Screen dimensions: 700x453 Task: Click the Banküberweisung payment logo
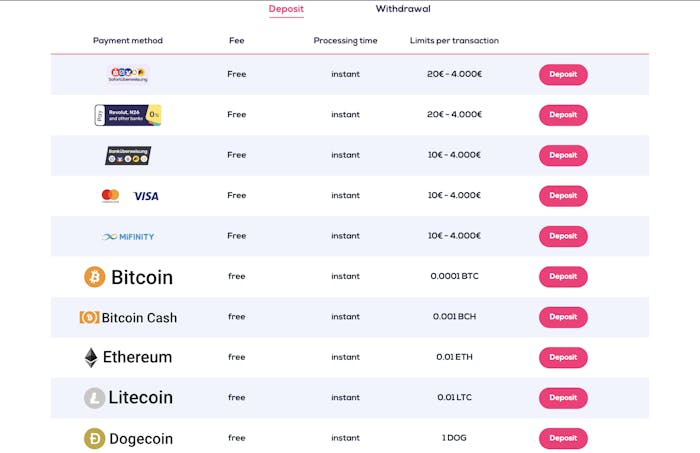point(128,155)
